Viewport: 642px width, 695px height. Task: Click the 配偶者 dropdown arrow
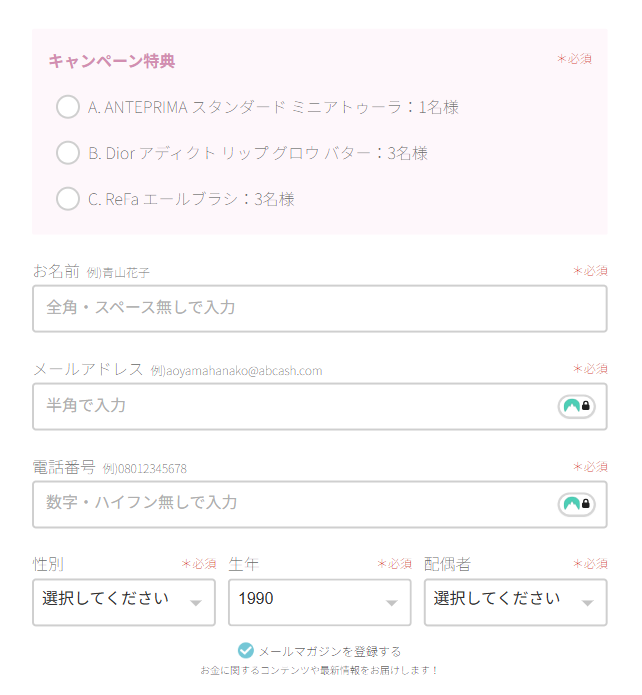(x=587, y=603)
